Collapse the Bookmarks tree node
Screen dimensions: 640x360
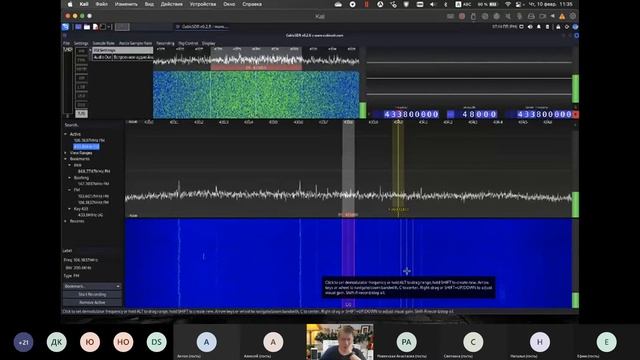point(65,159)
